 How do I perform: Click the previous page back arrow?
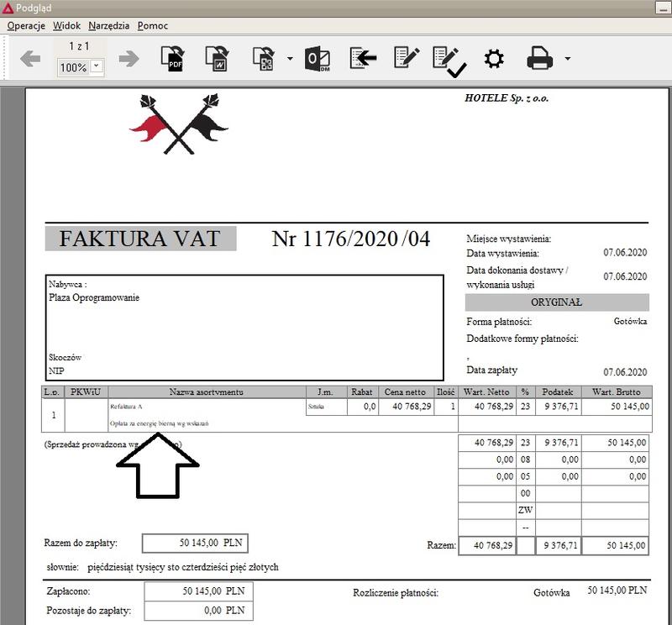coord(30,57)
